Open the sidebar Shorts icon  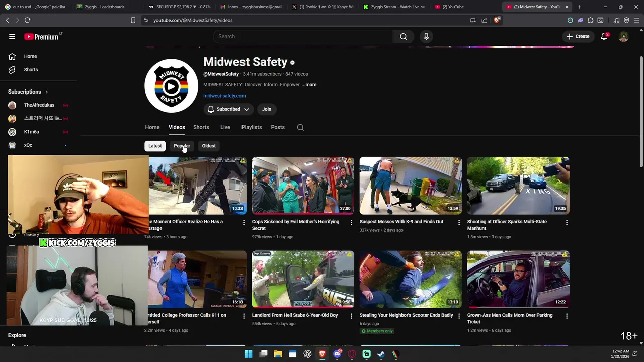point(12,70)
